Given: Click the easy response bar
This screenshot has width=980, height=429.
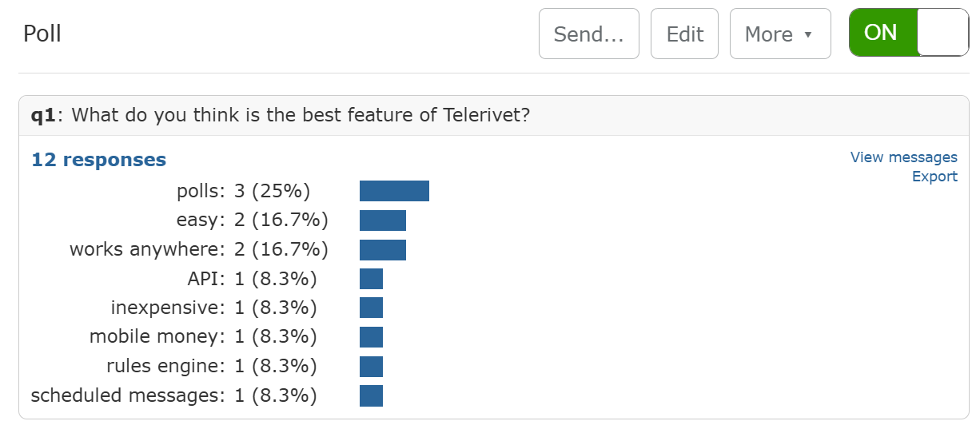Looking at the screenshot, I should pyautogui.click(x=383, y=220).
